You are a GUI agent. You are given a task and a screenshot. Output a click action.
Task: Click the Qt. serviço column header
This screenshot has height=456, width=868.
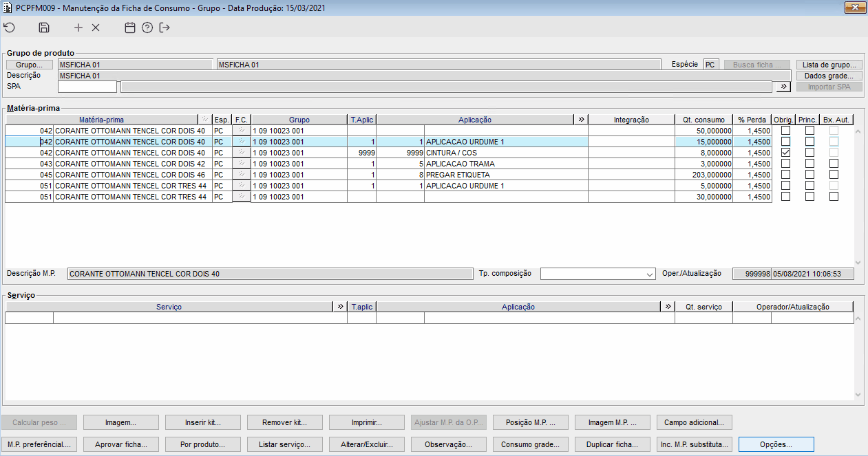pos(703,307)
